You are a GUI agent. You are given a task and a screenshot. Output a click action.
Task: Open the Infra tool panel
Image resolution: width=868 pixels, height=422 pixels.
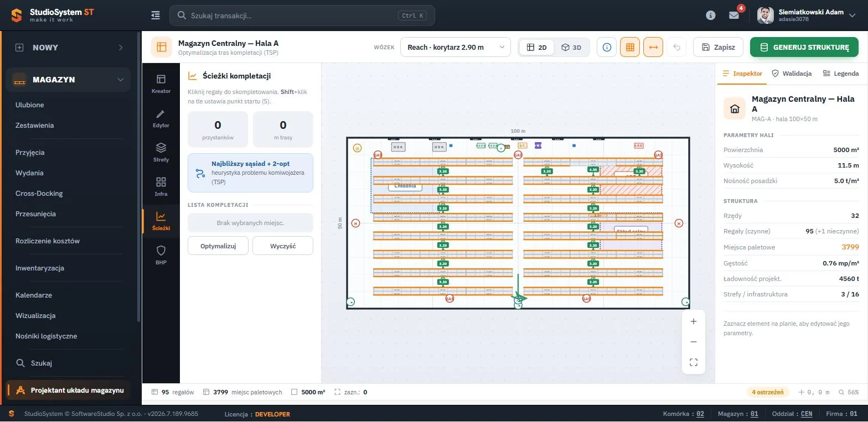(x=161, y=186)
